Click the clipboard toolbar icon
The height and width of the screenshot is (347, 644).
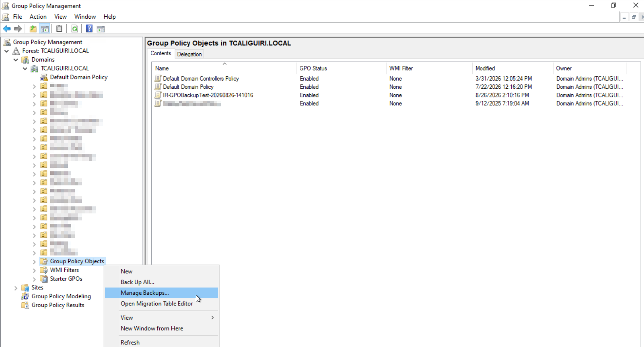click(x=59, y=29)
